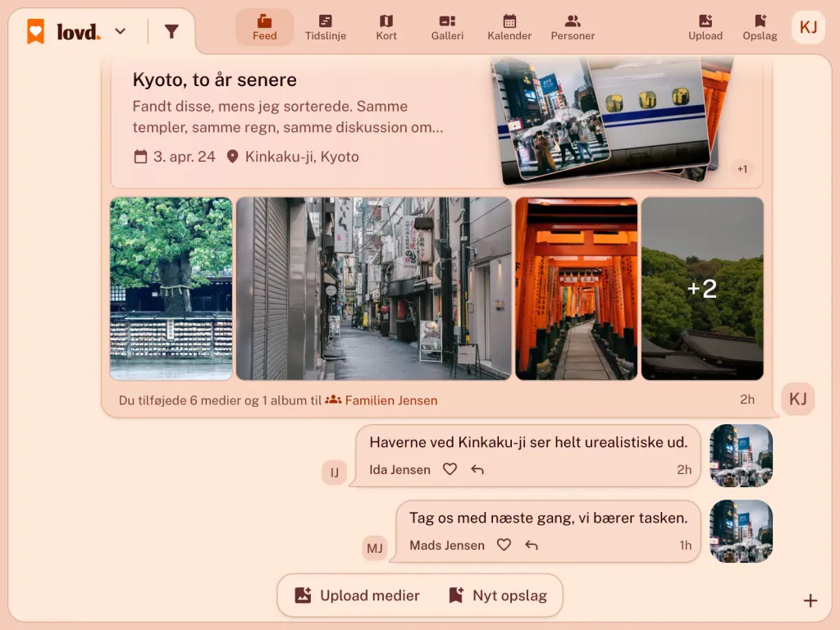Screen dimensions: 840x630
Task: Click Opslag in the top bar
Action: [x=760, y=28]
